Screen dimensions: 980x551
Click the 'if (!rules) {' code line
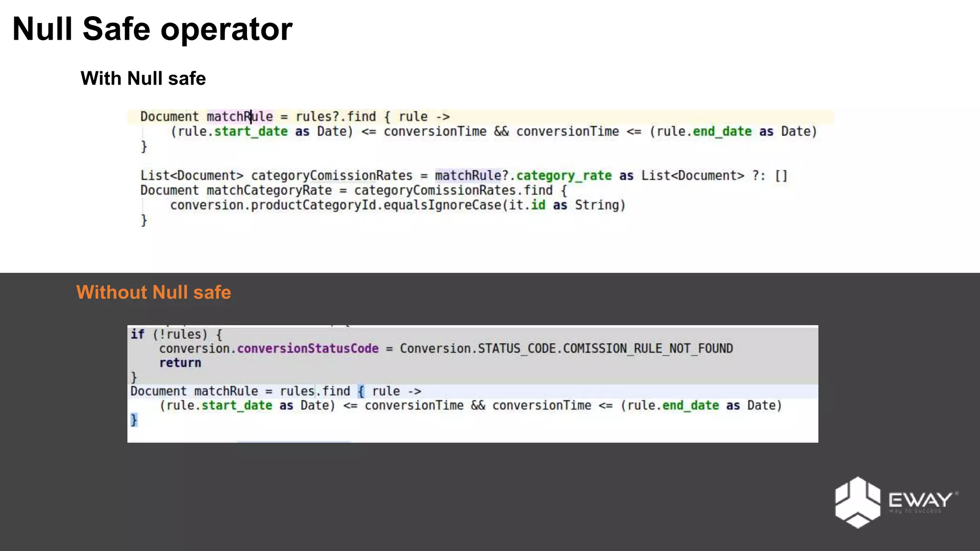(x=176, y=334)
